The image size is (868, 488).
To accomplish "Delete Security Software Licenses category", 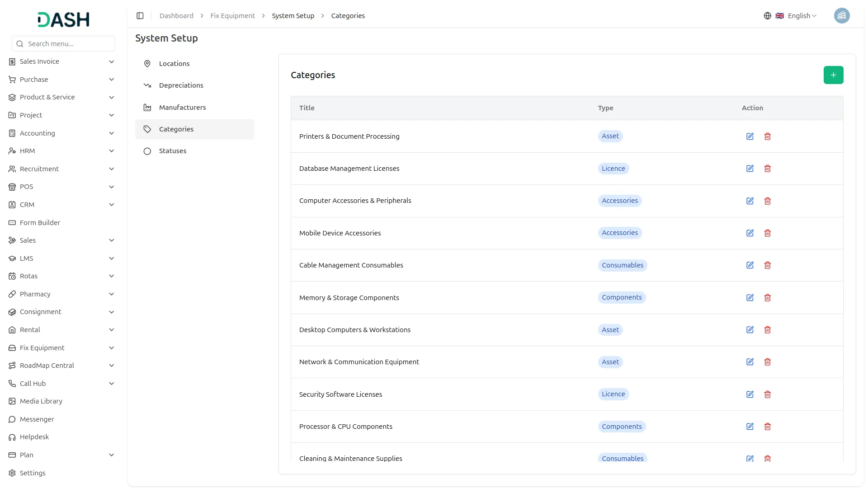I will point(767,394).
